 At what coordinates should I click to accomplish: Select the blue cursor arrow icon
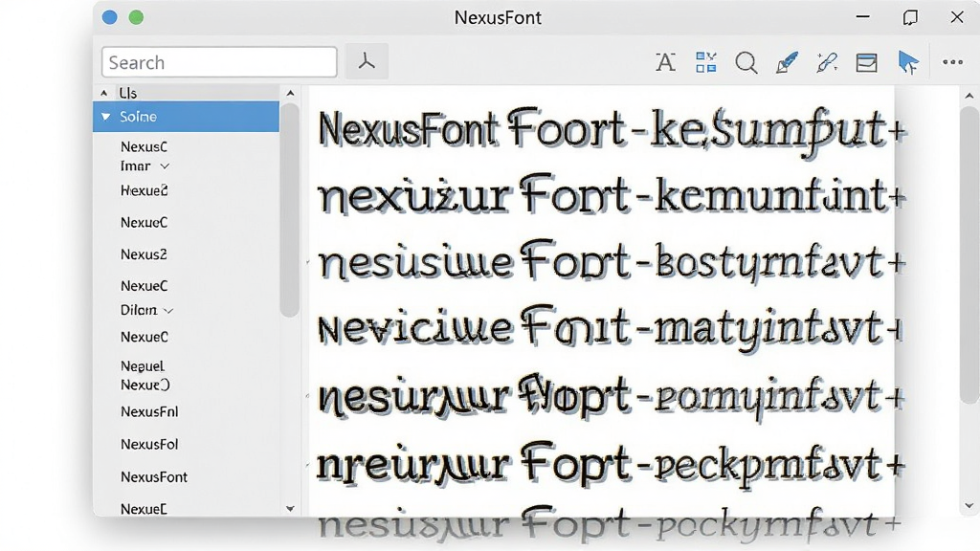click(908, 62)
